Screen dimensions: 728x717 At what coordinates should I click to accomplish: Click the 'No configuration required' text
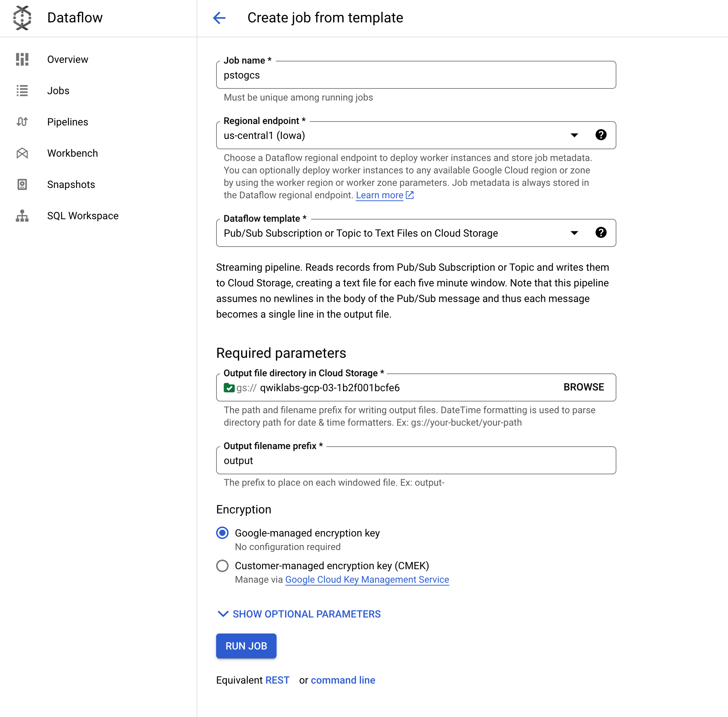(x=288, y=547)
